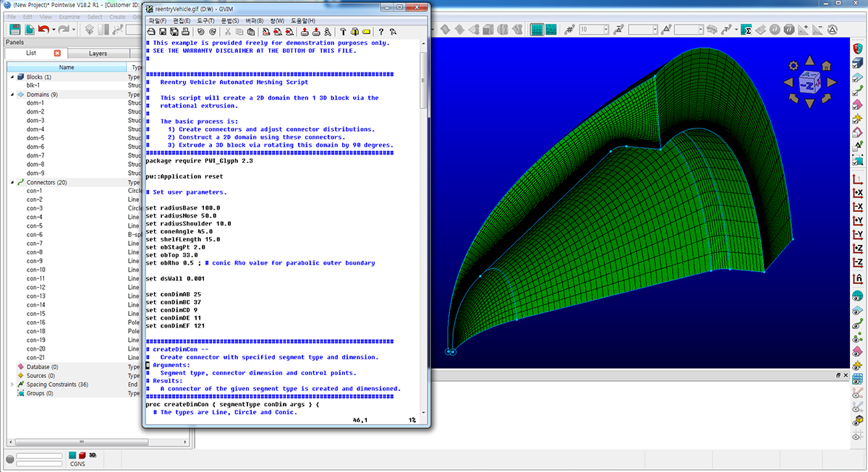Image resolution: width=868 pixels, height=472 pixels.
Task: Click the help question mark in GVIM
Action: point(381,32)
